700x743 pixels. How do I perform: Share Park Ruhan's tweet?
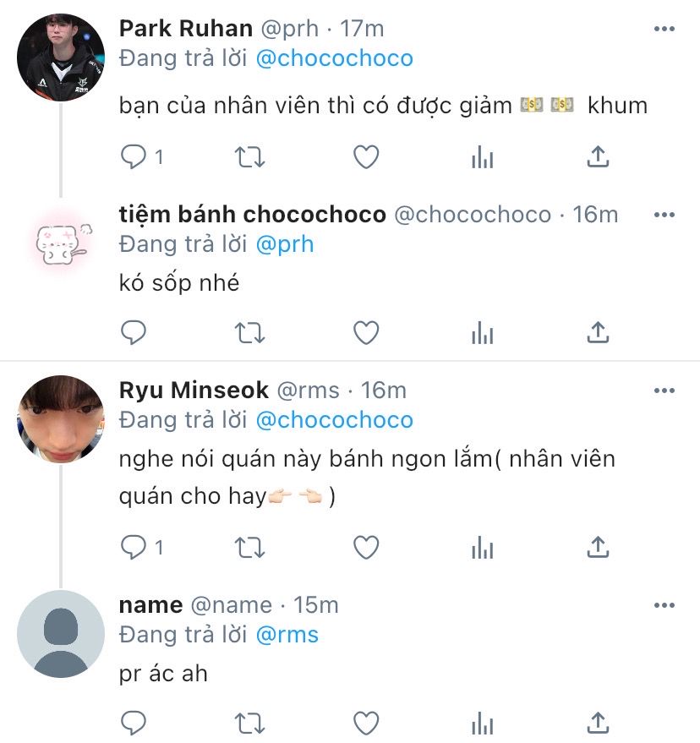598,156
